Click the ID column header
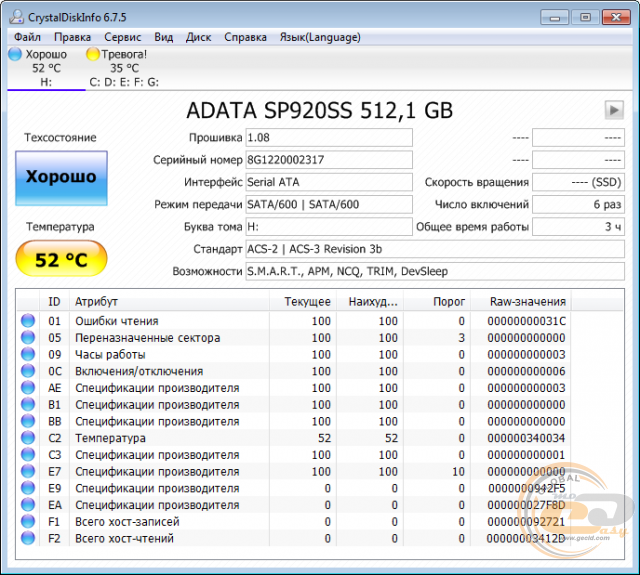640x575 pixels. (x=54, y=302)
